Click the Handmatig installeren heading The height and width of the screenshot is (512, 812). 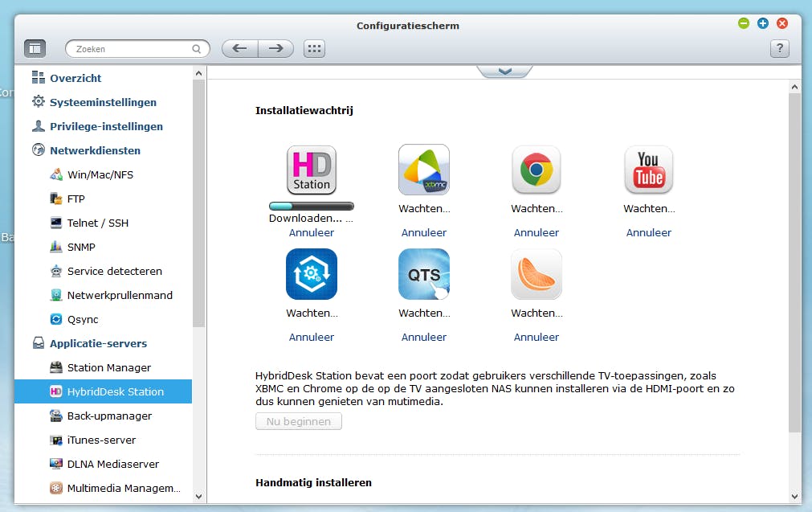coord(313,482)
